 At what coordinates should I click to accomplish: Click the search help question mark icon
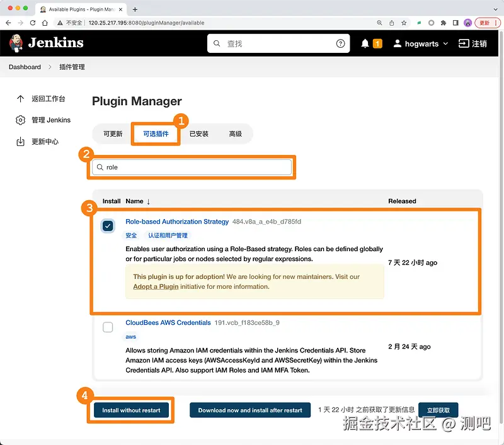[340, 43]
